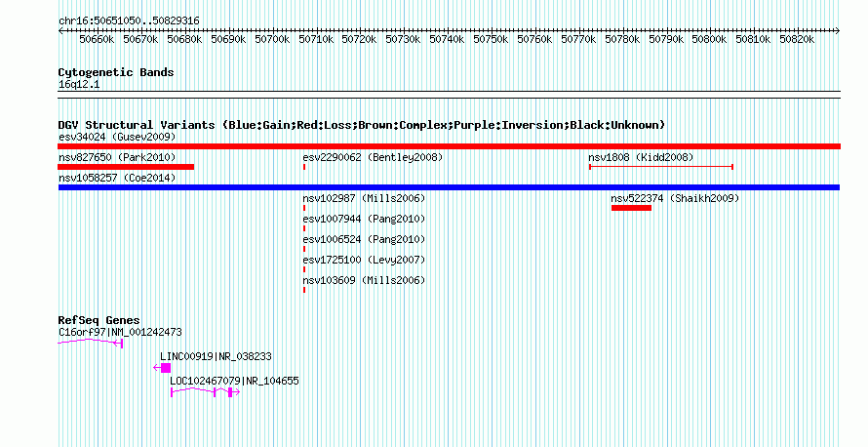Open the nsv827650 (Park2010) variant label

tap(117, 157)
